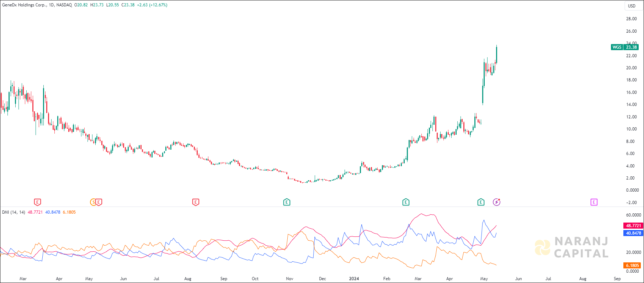644x283 pixels.
Task: Click the blue 40.8478 axis tag
Action: click(633, 233)
